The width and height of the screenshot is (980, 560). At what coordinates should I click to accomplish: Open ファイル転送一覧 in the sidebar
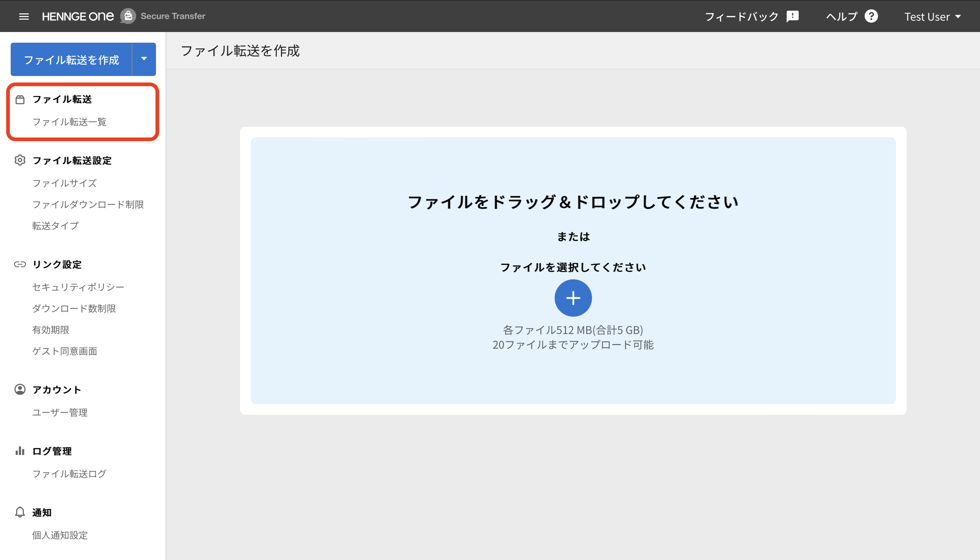point(69,122)
